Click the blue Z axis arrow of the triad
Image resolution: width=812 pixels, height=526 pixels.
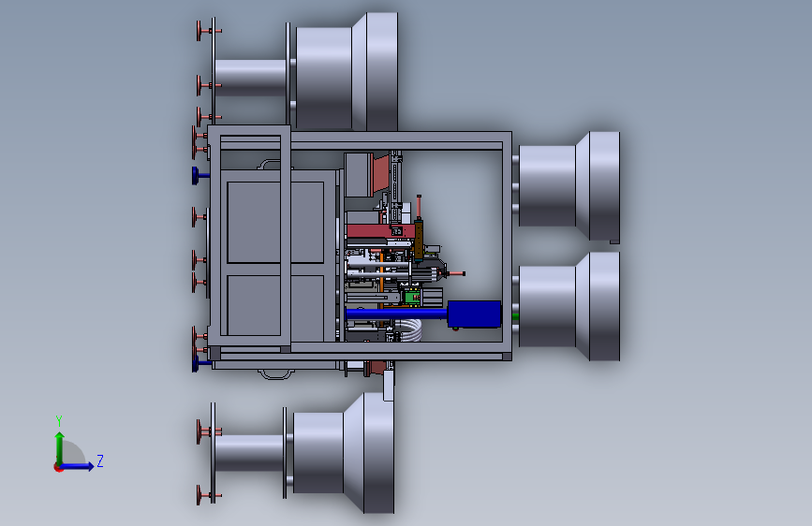(78, 466)
